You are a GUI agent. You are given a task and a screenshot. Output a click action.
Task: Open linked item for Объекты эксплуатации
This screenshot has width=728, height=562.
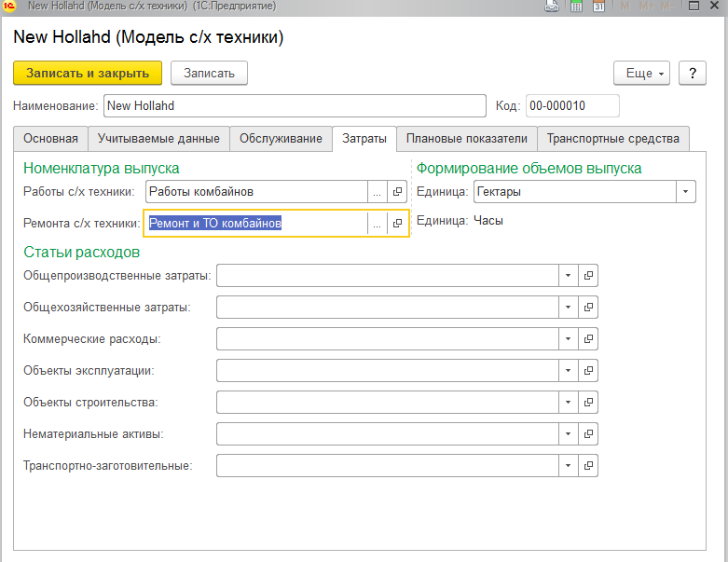pyautogui.click(x=588, y=370)
